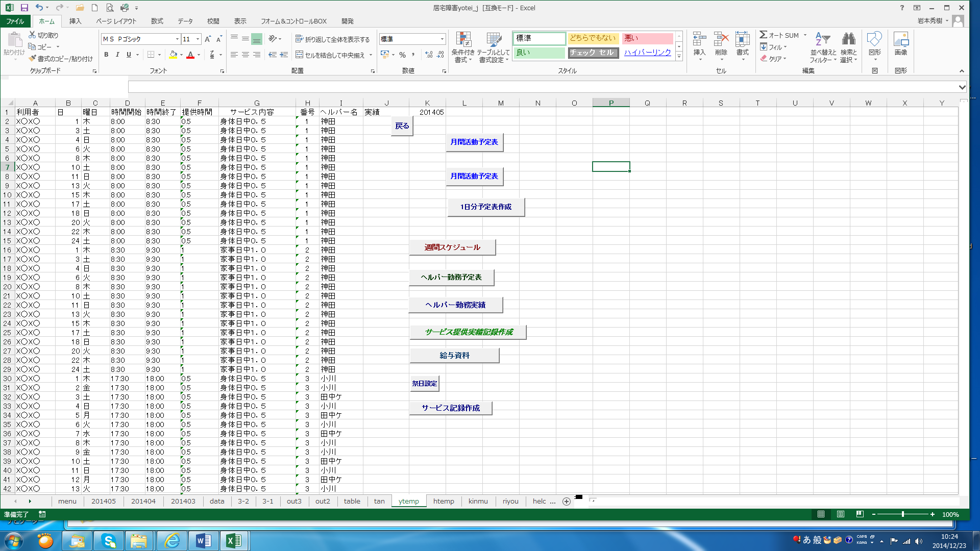Image resolution: width=980 pixels, height=551 pixels.
Task: Click AutoSum (オート SUM)
Action: pos(779,35)
